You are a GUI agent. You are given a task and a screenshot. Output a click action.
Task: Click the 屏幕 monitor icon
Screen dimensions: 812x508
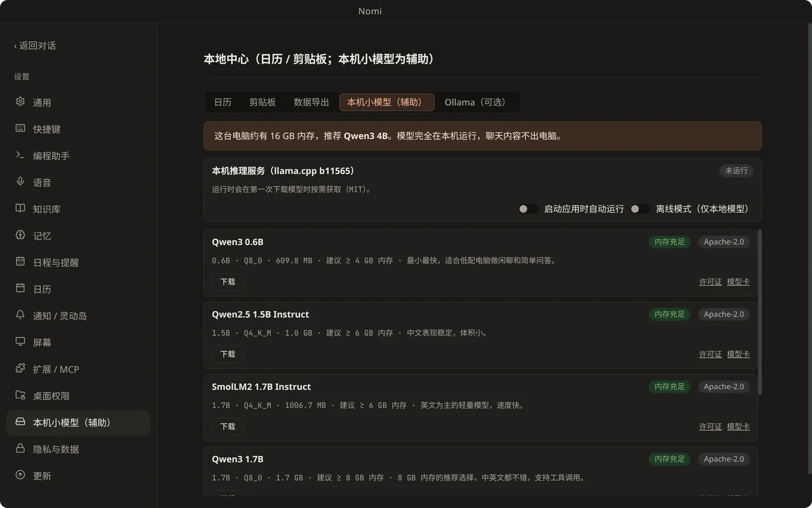point(20,342)
